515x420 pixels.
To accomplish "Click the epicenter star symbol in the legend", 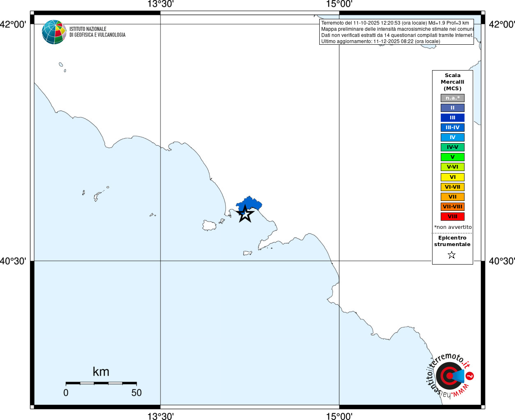I will tap(452, 255).
